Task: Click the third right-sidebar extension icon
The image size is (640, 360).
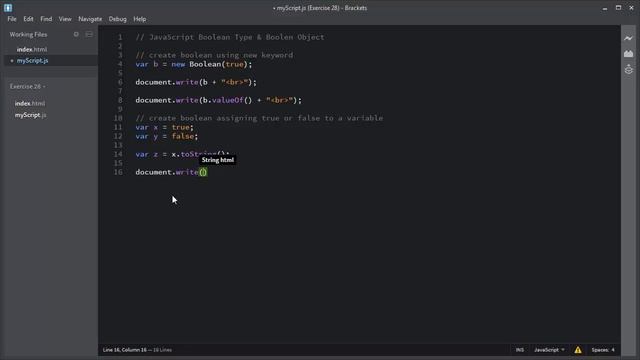Action: pos(628,69)
